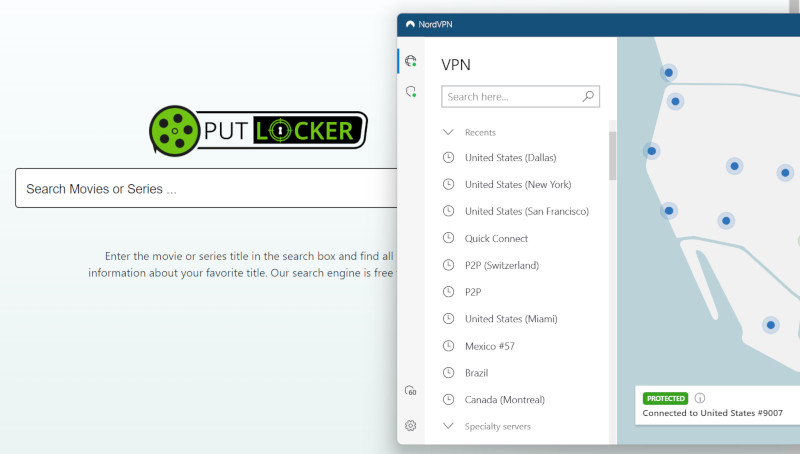800x454 pixels.
Task: Click the Specialty servers label
Action: (497, 426)
